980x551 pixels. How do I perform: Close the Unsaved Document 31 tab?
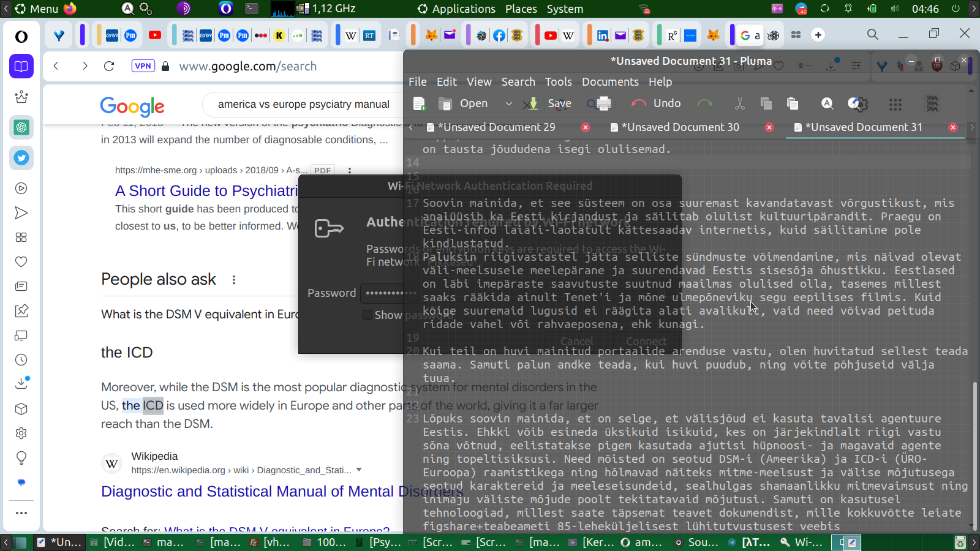[953, 127]
